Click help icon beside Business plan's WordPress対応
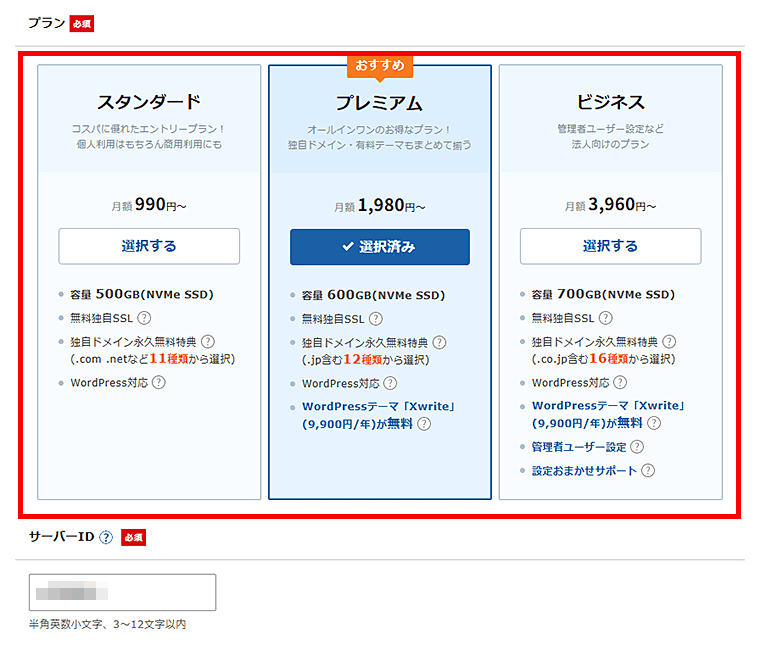Image resolution: width=760 pixels, height=645 pixels. (x=620, y=382)
